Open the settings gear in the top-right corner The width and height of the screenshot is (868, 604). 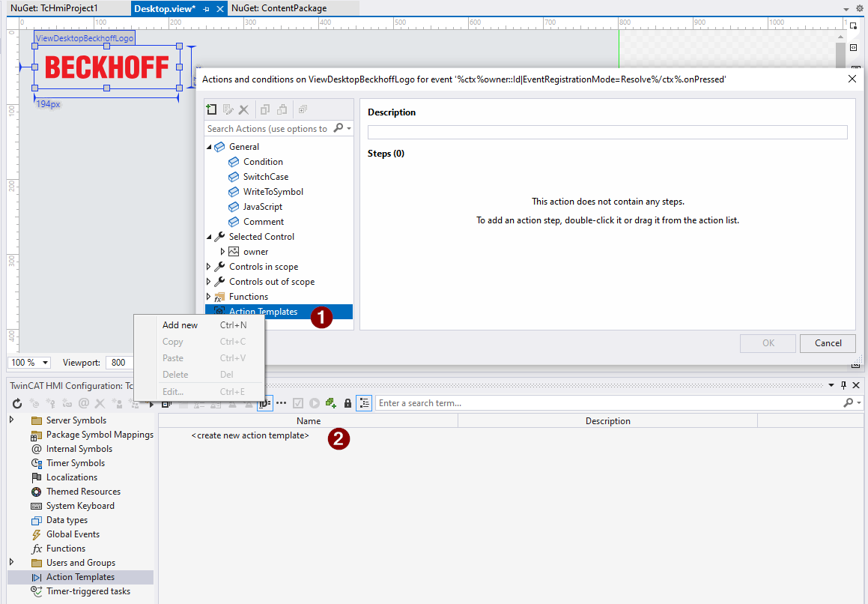point(859,7)
